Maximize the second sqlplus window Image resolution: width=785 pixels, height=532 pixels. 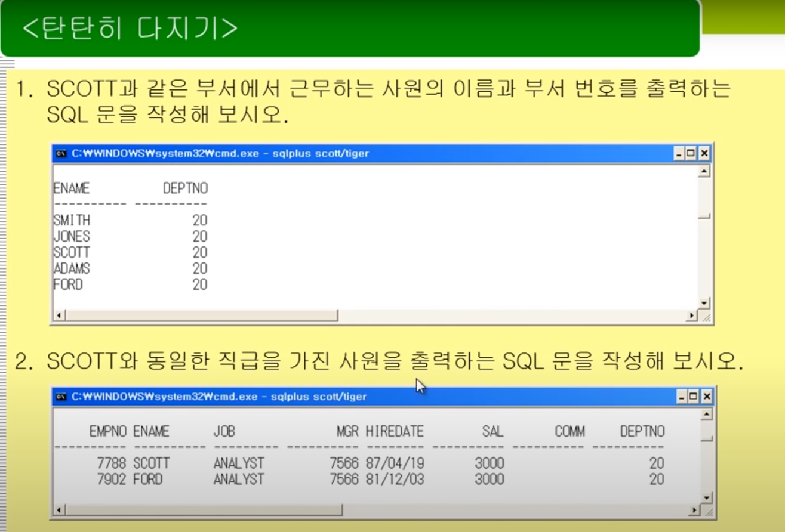click(694, 397)
